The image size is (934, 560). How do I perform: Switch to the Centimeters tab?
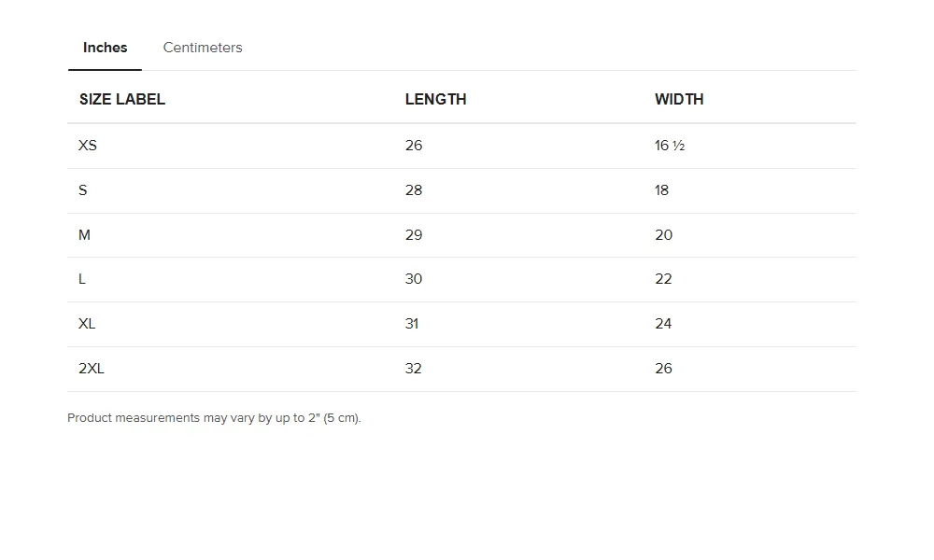pos(203,48)
